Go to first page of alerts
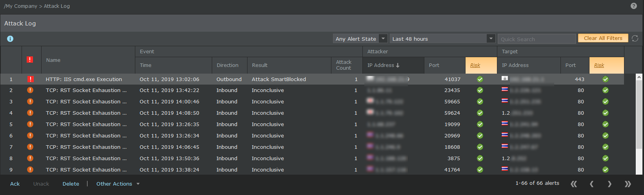 (574, 184)
